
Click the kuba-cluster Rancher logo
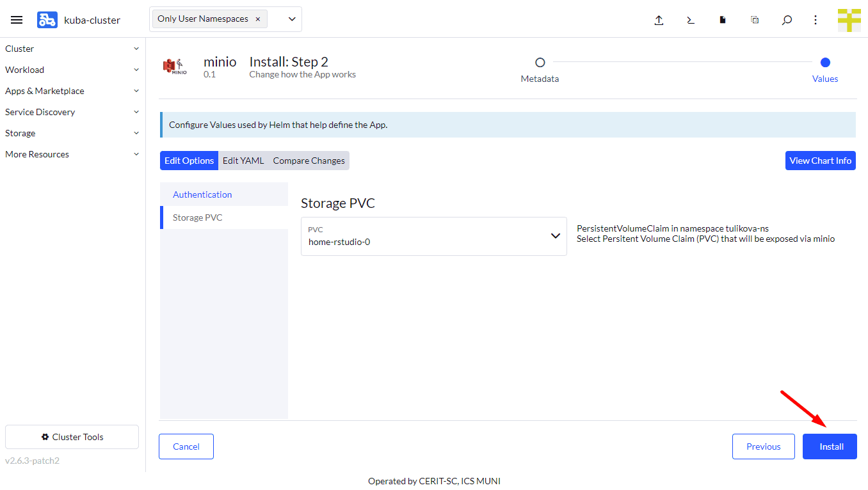point(47,20)
